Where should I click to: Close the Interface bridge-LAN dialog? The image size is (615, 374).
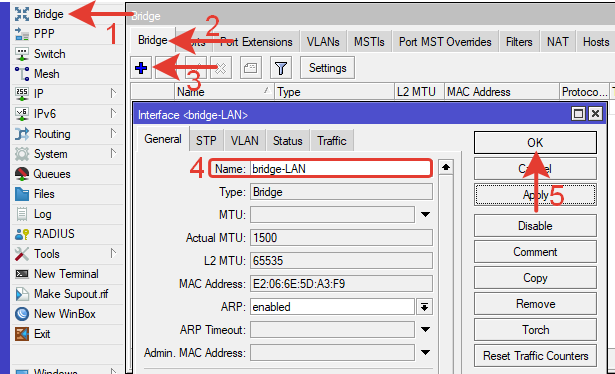(x=595, y=114)
